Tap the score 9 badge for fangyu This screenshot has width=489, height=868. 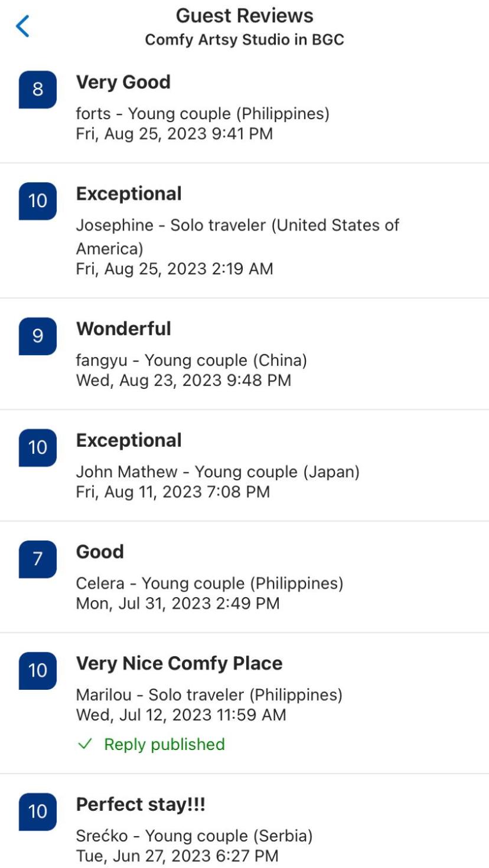click(x=38, y=336)
